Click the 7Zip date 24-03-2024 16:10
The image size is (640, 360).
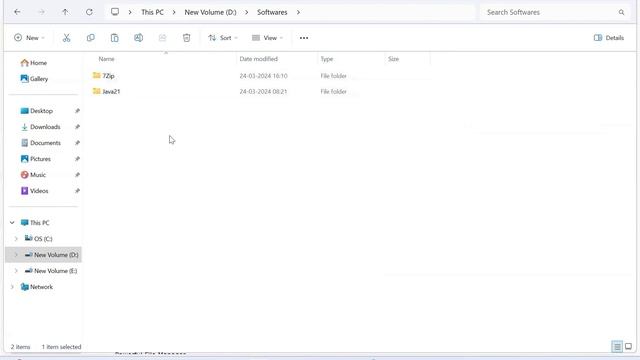tap(263, 76)
